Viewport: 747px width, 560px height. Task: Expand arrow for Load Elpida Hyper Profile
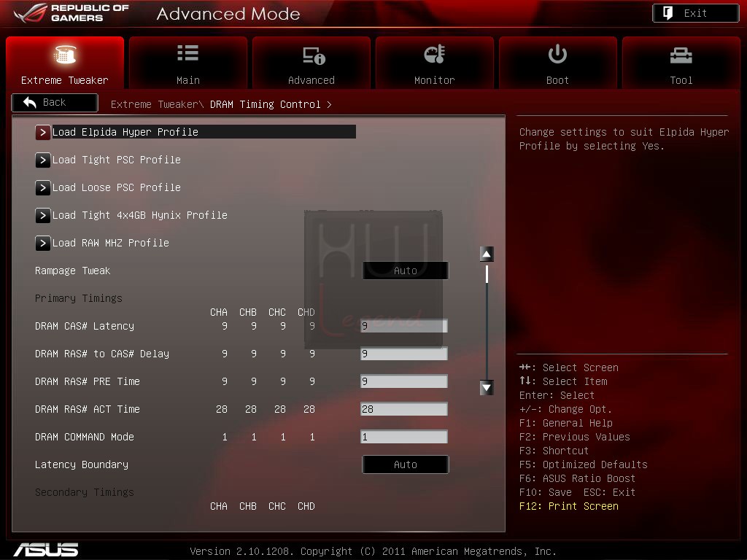(42, 133)
